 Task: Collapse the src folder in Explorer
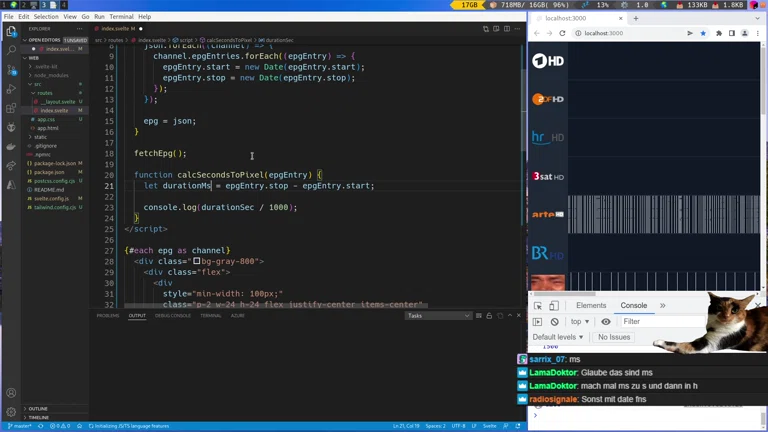coord(38,84)
